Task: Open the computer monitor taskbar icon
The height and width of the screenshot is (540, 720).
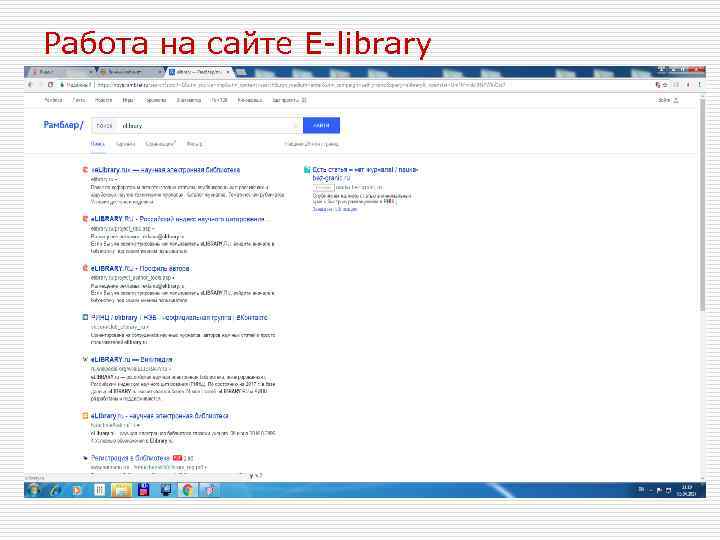Action: (165, 490)
